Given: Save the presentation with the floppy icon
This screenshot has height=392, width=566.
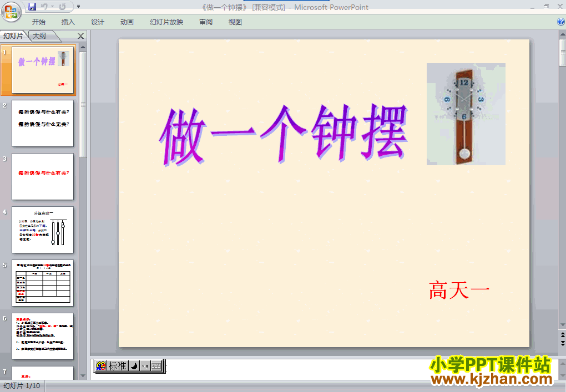Looking at the screenshot, I should coord(32,7).
